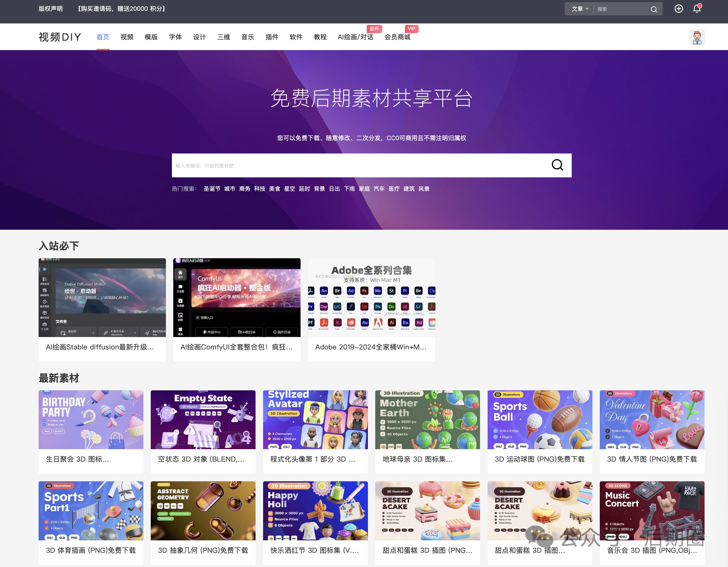This screenshot has height=567, width=728.
Task: Select hot search term 建筑
Action: click(x=409, y=189)
